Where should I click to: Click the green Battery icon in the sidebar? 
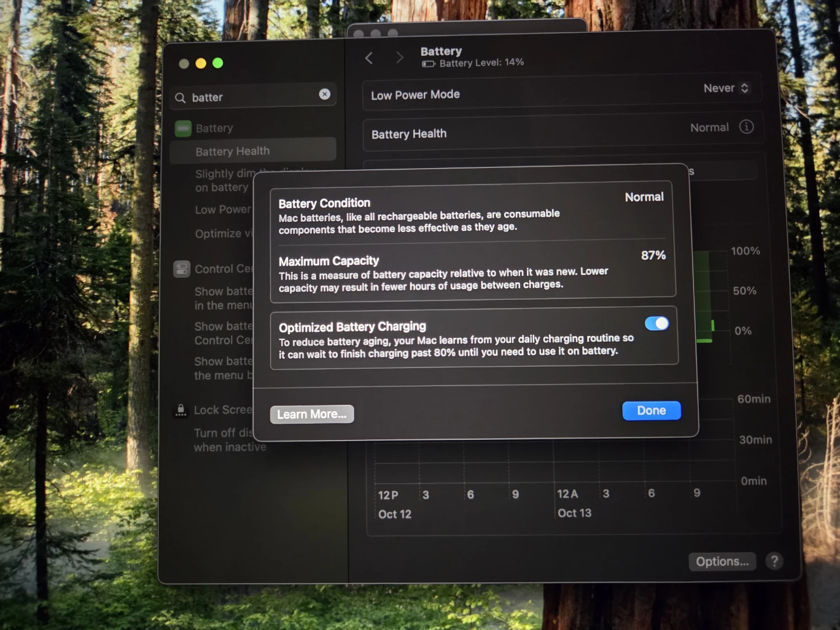click(x=183, y=128)
